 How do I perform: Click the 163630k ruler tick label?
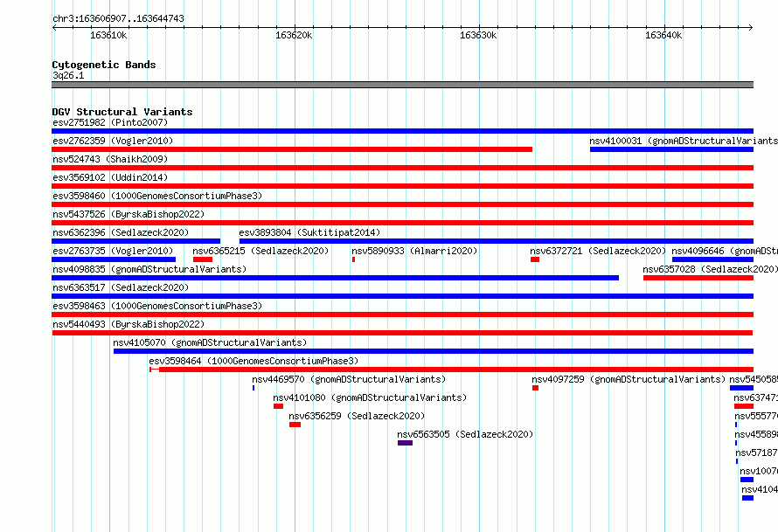pyautogui.click(x=478, y=35)
